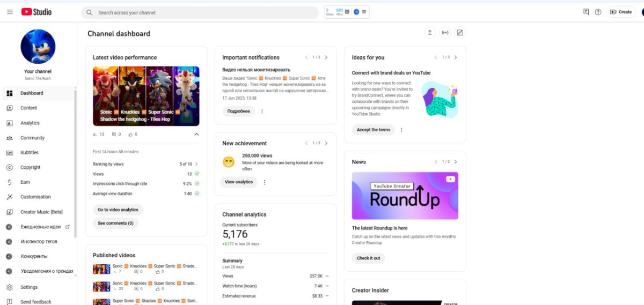
Task: Expand the Ranking by views 5 of 10 arrow
Action: pyautogui.click(x=196, y=164)
